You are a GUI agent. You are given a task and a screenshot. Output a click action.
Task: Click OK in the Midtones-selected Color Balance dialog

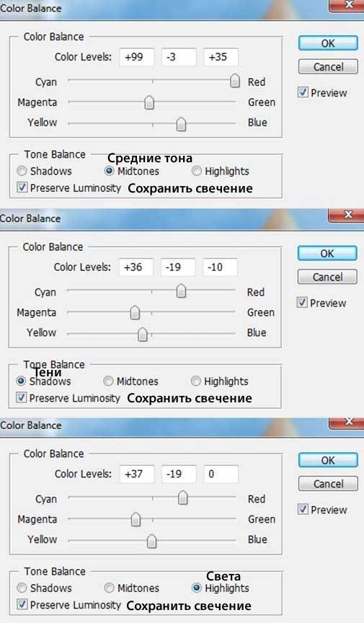[x=328, y=43]
